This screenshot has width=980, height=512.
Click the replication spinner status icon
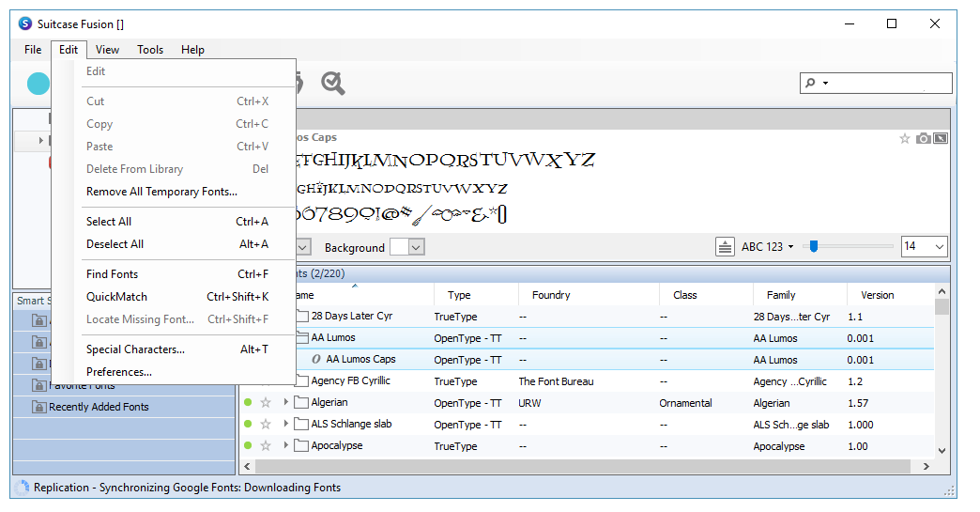click(22, 488)
